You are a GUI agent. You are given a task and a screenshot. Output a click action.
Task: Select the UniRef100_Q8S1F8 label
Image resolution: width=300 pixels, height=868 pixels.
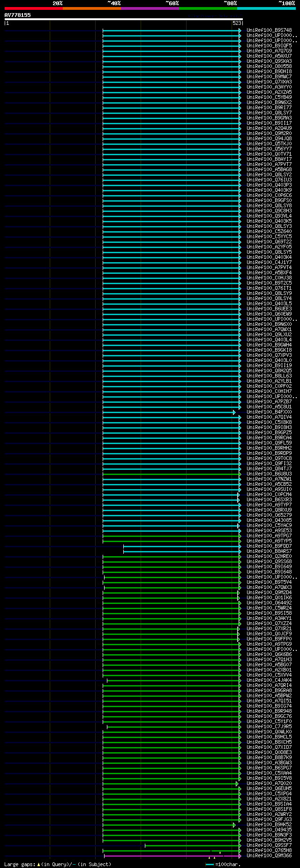pyautogui.click(x=269, y=809)
